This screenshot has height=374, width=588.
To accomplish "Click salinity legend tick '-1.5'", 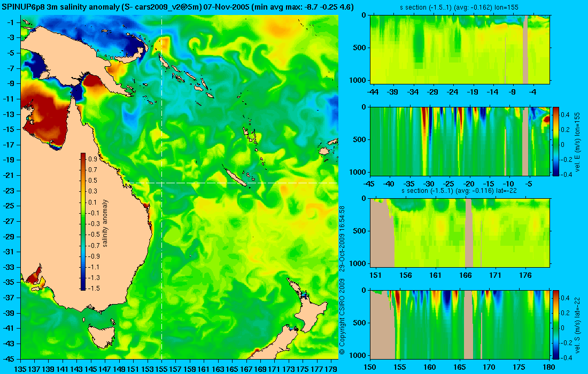I will click(94, 288).
